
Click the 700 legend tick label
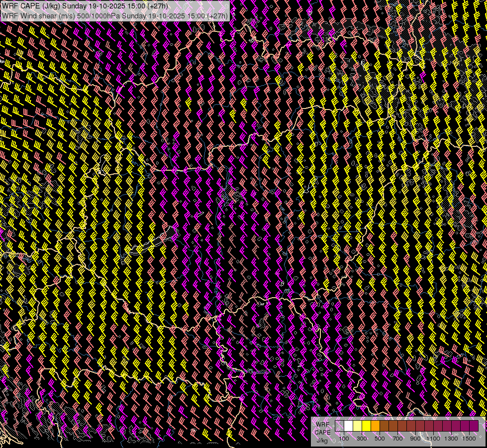pyautogui.click(x=397, y=439)
